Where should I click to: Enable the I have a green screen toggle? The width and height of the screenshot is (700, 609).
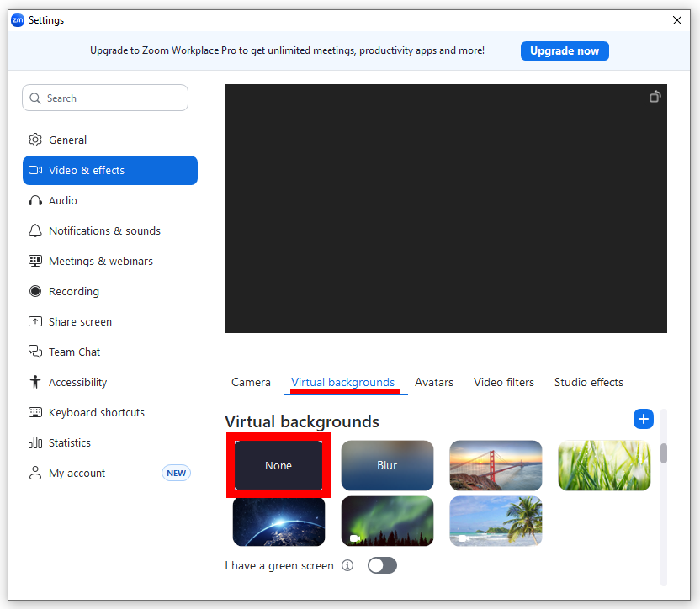pyautogui.click(x=382, y=565)
